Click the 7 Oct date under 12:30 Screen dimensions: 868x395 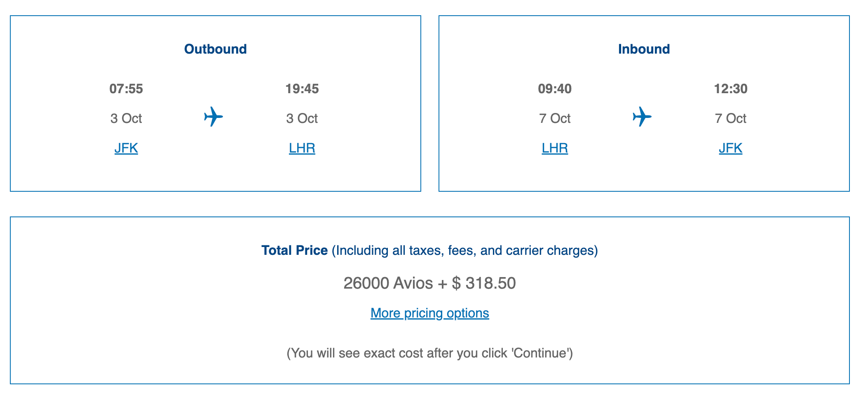[x=731, y=118]
